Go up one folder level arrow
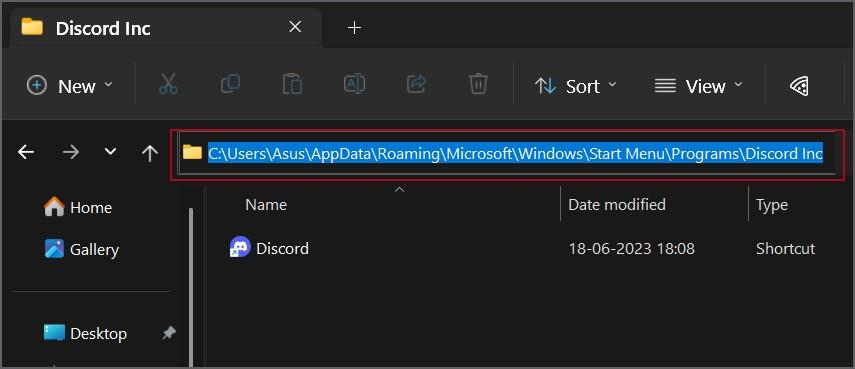 (149, 153)
